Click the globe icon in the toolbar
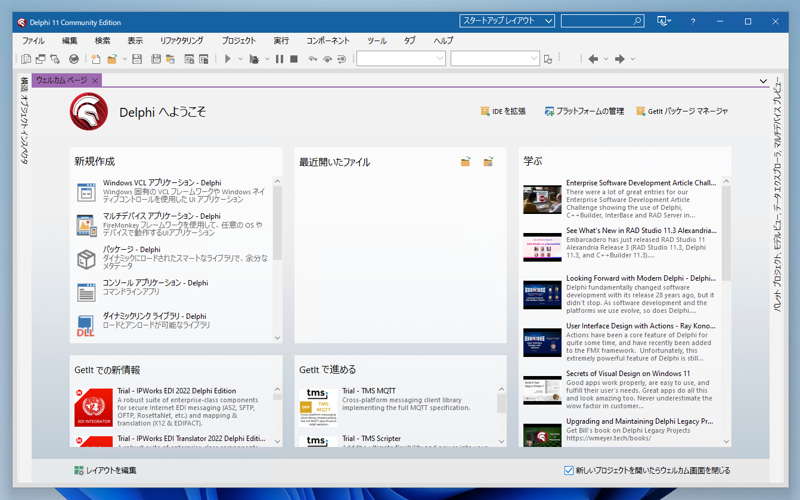800x500 pixels. [74, 59]
